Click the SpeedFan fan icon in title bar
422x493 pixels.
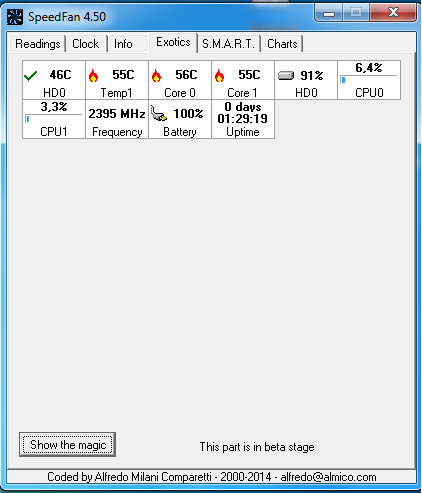coord(15,17)
